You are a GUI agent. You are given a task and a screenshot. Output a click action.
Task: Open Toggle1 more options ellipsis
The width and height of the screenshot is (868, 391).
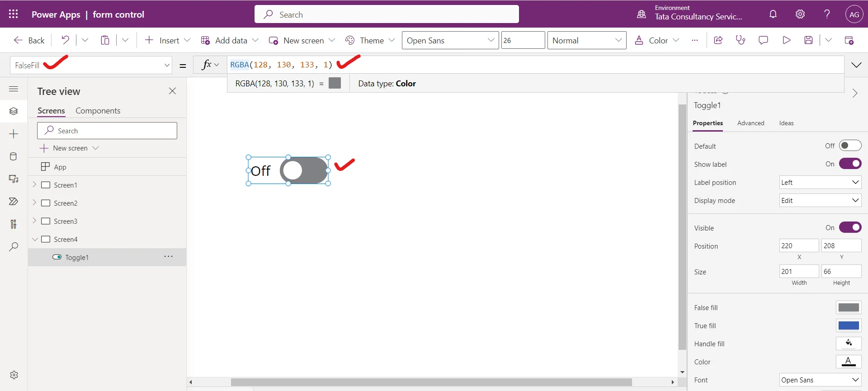(169, 256)
